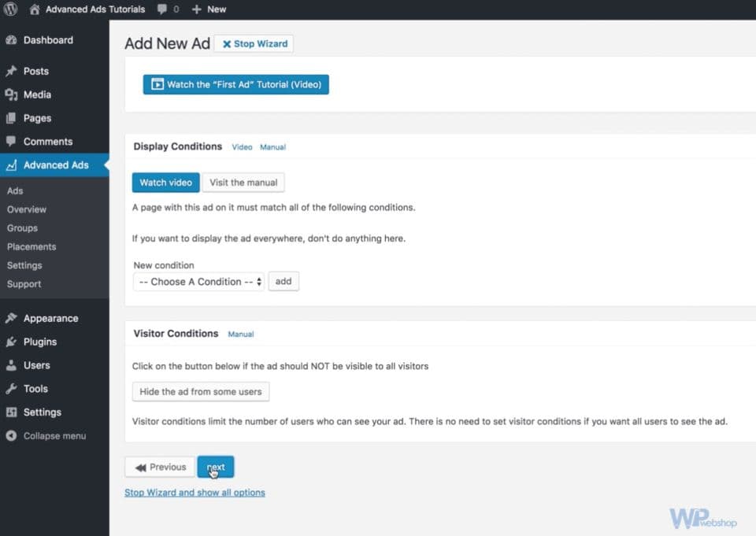This screenshot has height=536, width=756.
Task: Click the Settings sliders icon
Action: [x=11, y=412]
